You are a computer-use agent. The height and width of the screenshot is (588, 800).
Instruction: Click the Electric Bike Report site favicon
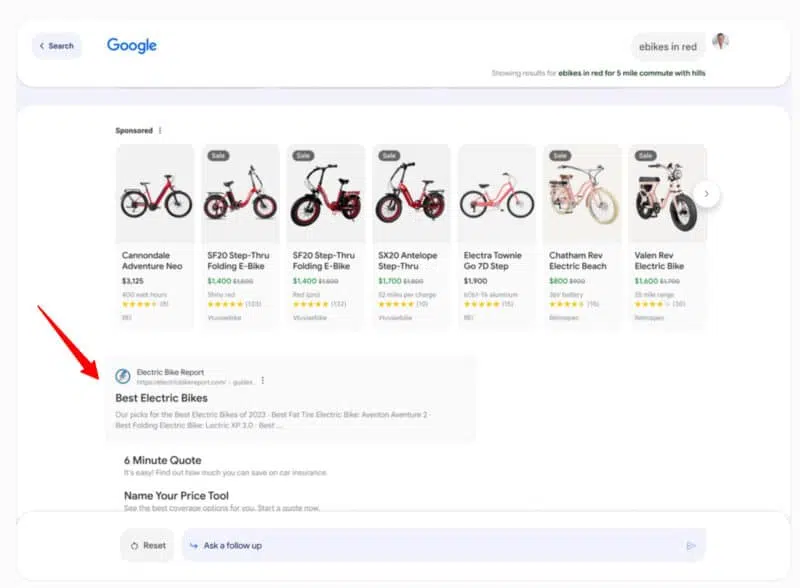tap(123, 377)
